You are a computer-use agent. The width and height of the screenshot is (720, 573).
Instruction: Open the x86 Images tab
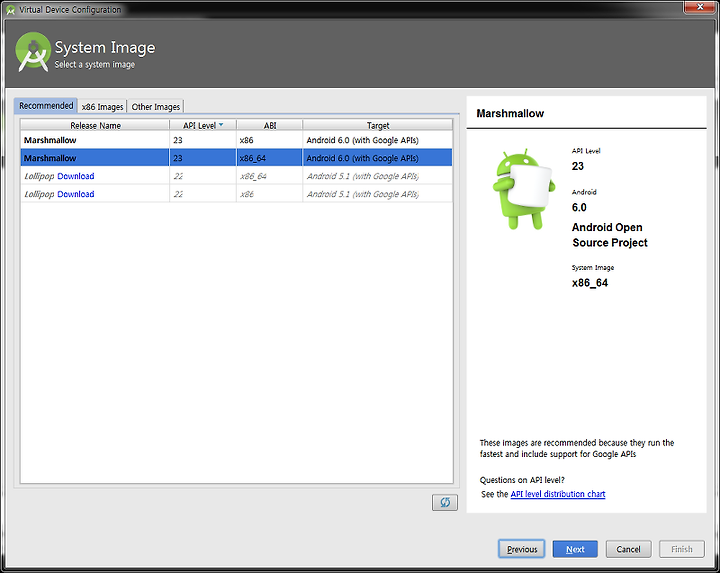102,107
